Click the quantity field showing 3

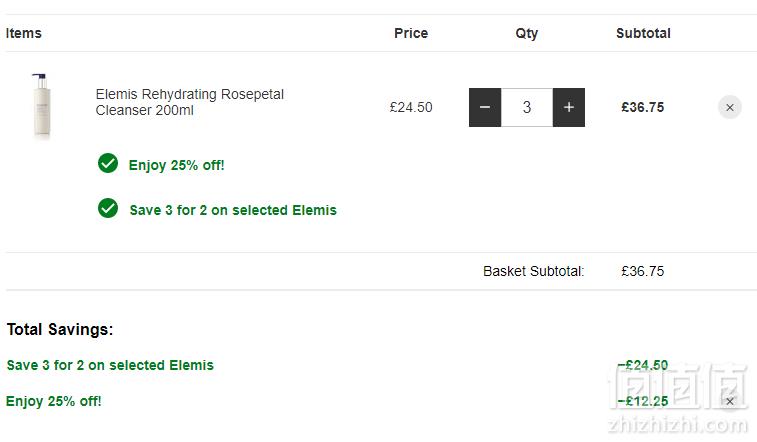(x=527, y=107)
